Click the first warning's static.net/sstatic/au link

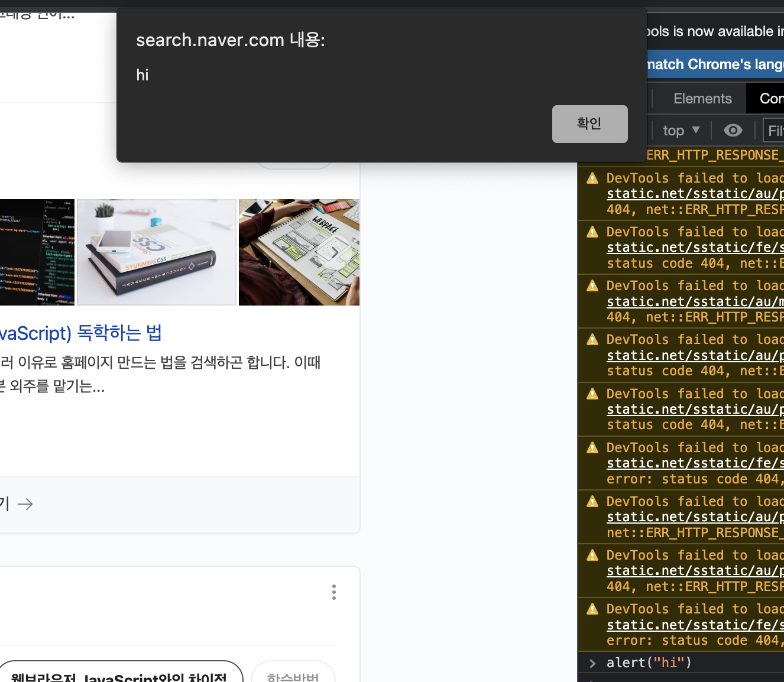pos(695,194)
